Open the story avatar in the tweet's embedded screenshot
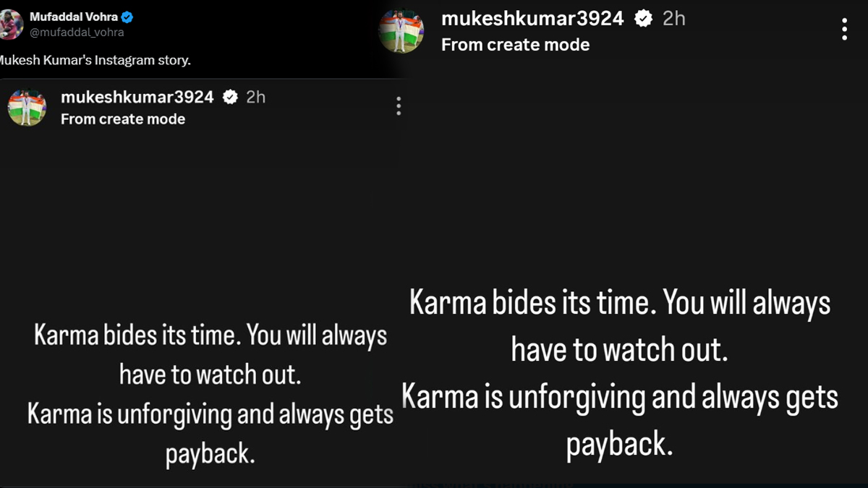 27,107
